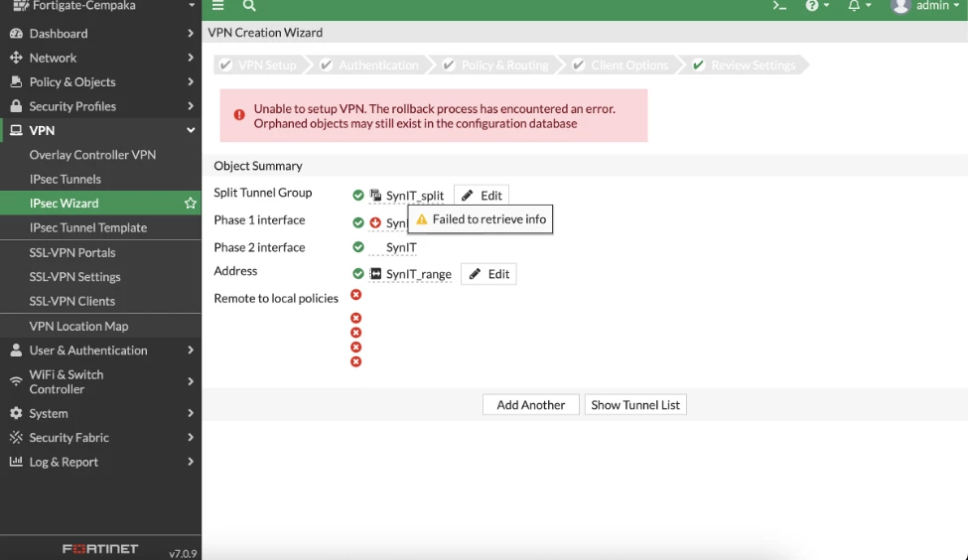Open the search magnifier icon
970x560 pixels.
(x=248, y=6)
